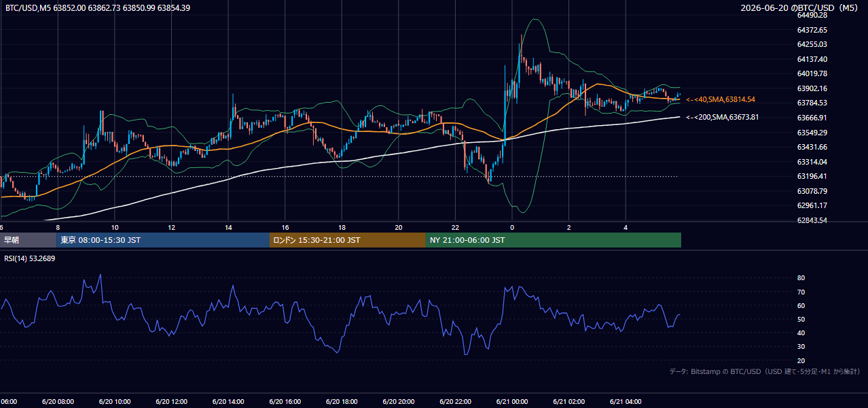This screenshot has width=868, height=408.
Task: Click price axis value 64137.40
Action: tap(812, 59)
